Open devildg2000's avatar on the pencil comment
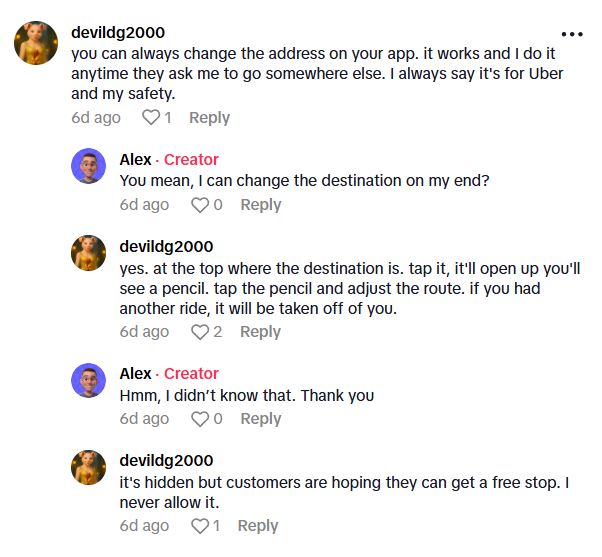Screen dimensions: 602x557 (x=89, y=253)
